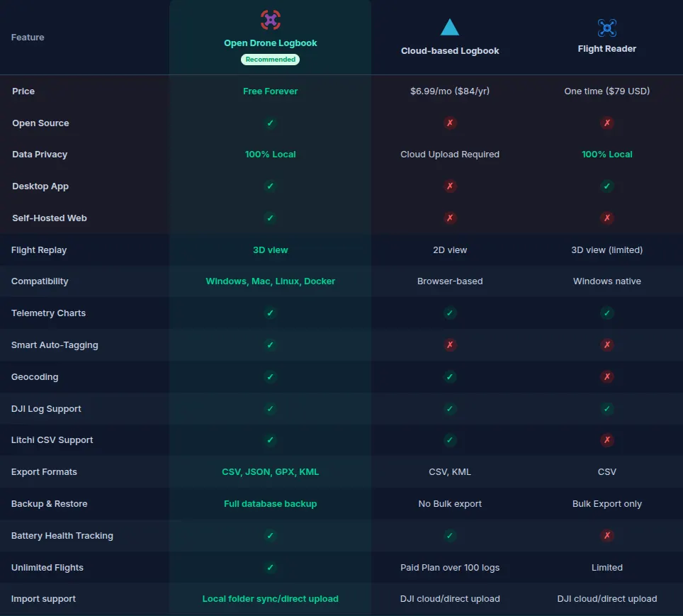Click DJI Log Support checkmark for Flight Reader

point(606,408)
